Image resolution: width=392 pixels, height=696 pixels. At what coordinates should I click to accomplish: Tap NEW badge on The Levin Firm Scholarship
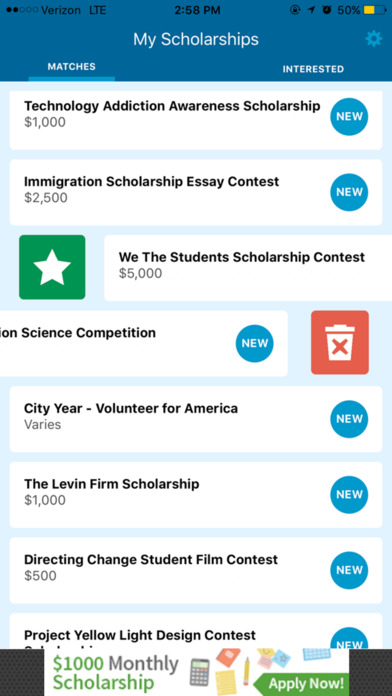pos(349,494)
